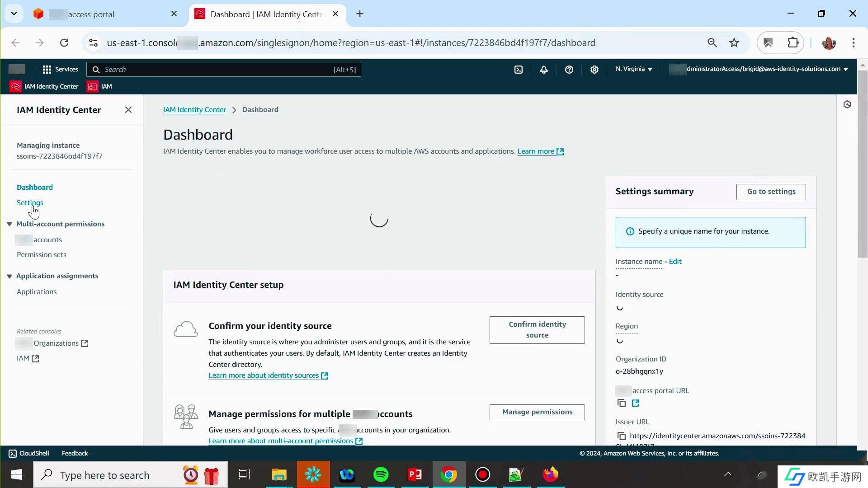Launch CloudShell from top navigation icon
Screen dimensions: 868x488
pos(519,70)
